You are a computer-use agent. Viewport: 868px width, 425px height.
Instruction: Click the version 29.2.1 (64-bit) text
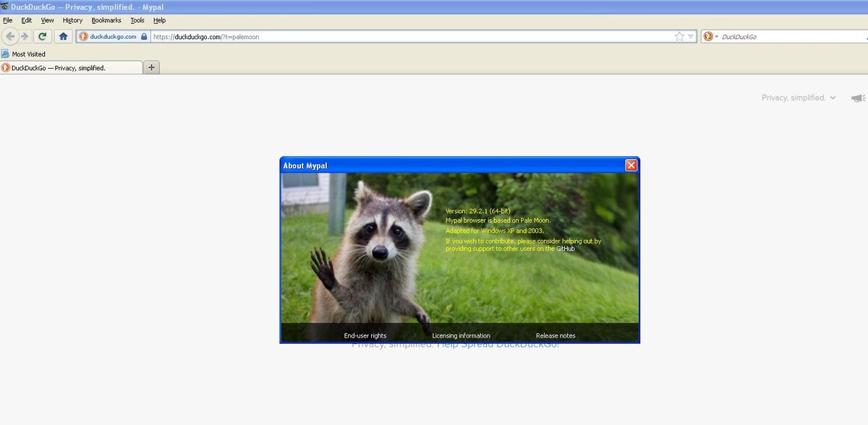(x=478, y=211)
